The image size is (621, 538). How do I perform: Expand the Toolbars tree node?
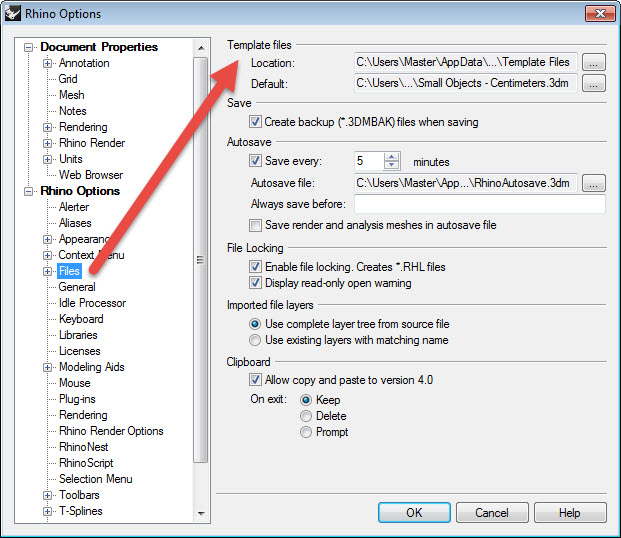[48, 495]
